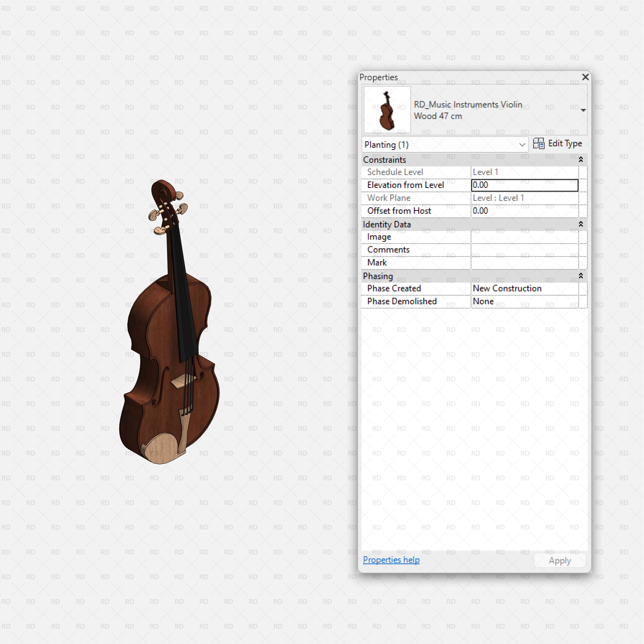644x644 pixels.
Task: Click the Edit Type icon
Action: [x=539, y=144]
